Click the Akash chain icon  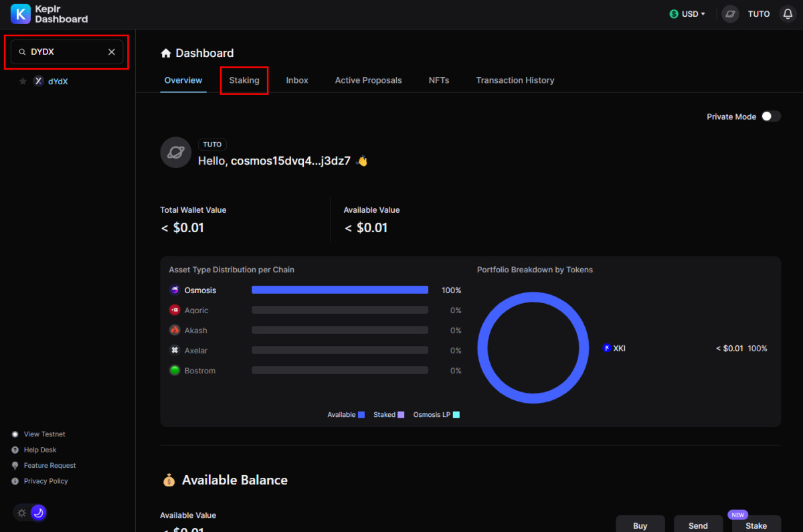[175, 331]
